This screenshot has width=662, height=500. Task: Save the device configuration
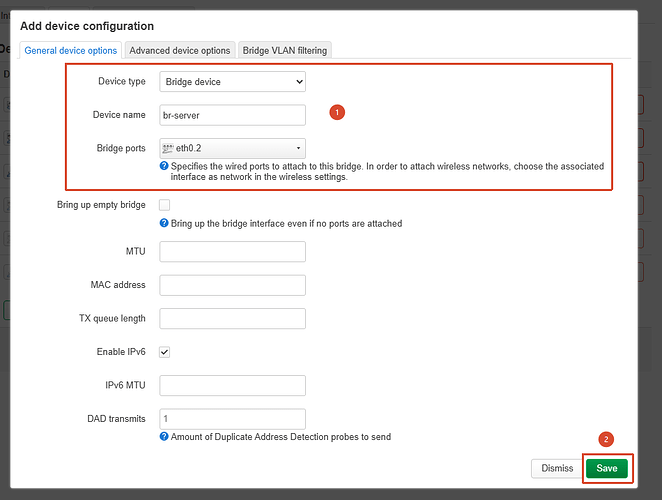click(607, 468)
